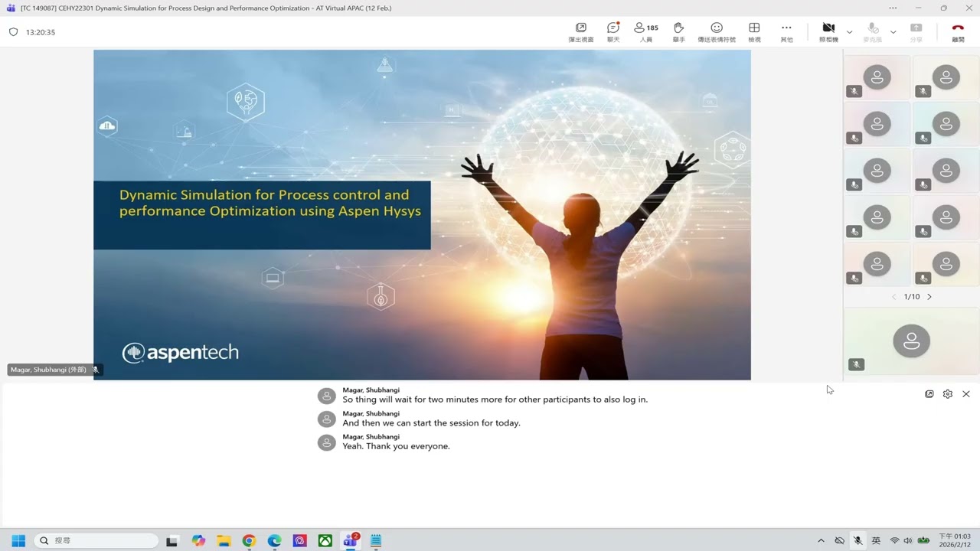Image resolution: width=980 pixels, height=551 pixels.
Task: Go to the previous page of participants
Action: point(893,297)
